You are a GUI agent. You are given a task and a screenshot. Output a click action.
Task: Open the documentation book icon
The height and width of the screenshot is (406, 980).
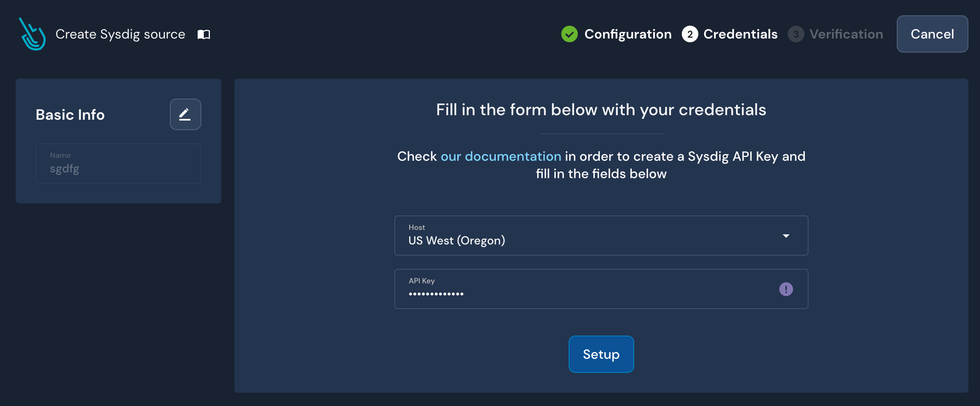coord(203,34)
